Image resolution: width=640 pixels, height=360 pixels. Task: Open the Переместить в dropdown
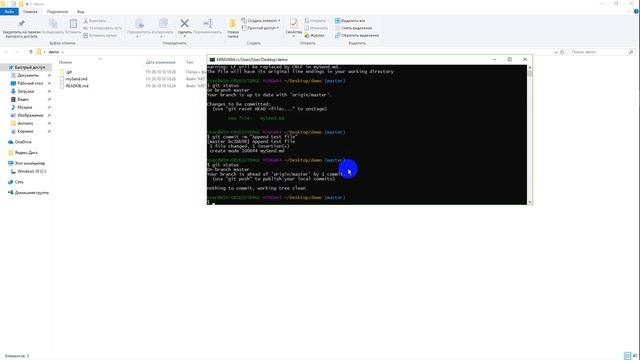click(139, 28)
